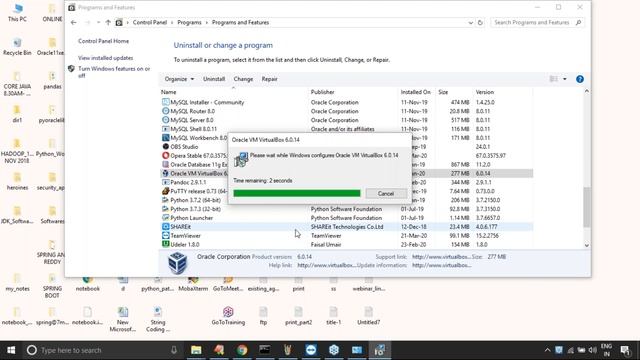Expand the view options dropdown arrow
The width and height of the screenshot is (640, 360).
tap(565, 79)
